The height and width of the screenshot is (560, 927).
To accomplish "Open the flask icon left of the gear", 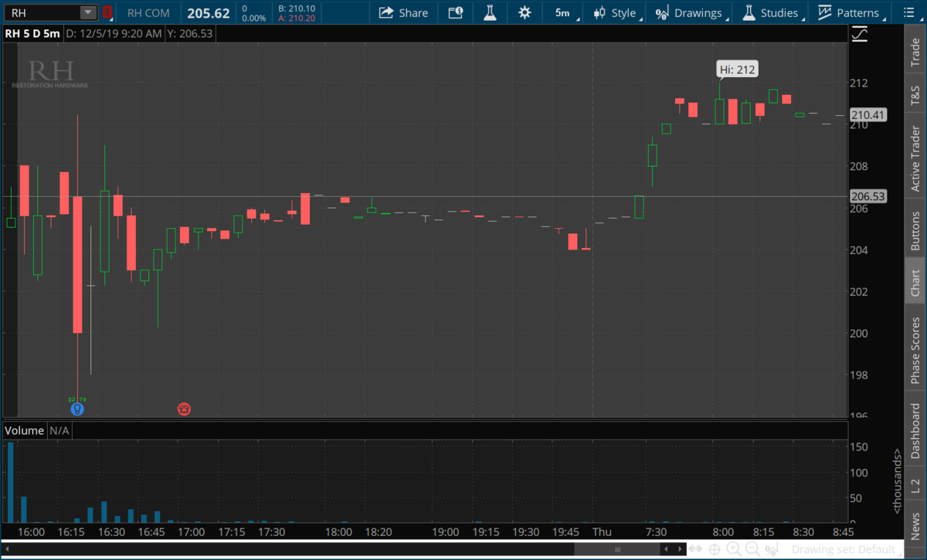I will [490, 12].
